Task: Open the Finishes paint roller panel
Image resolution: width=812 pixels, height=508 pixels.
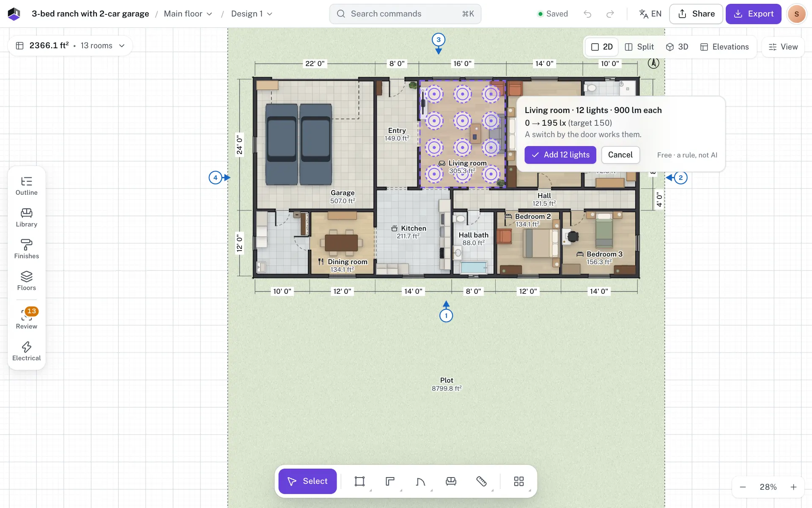Action: [x=26, y=250]
